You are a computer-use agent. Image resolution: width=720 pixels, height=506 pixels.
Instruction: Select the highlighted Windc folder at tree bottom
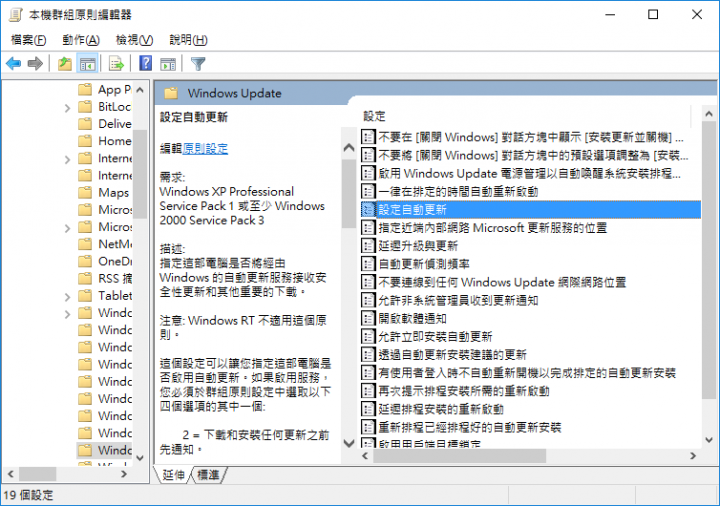(105, 450)
